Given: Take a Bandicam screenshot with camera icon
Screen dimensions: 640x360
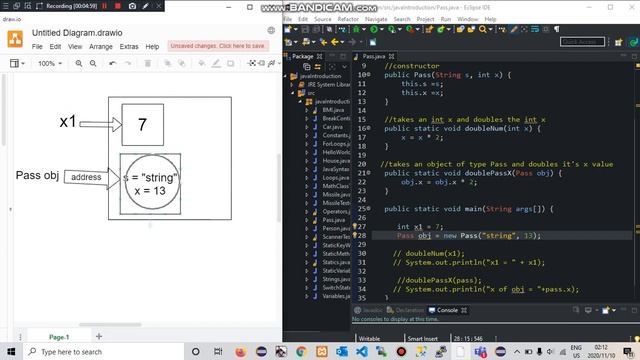Looking at the screenshot, I should [x=132, y=6].
